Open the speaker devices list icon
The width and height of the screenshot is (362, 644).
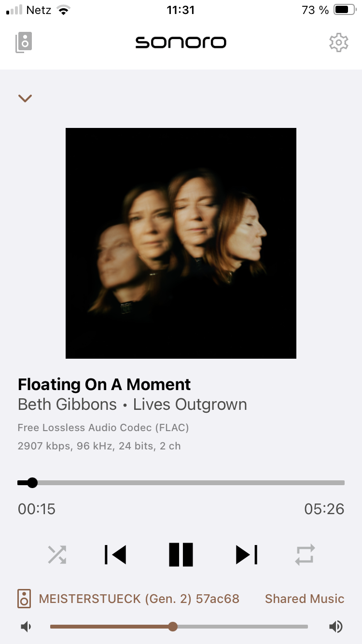click(24, 42)
